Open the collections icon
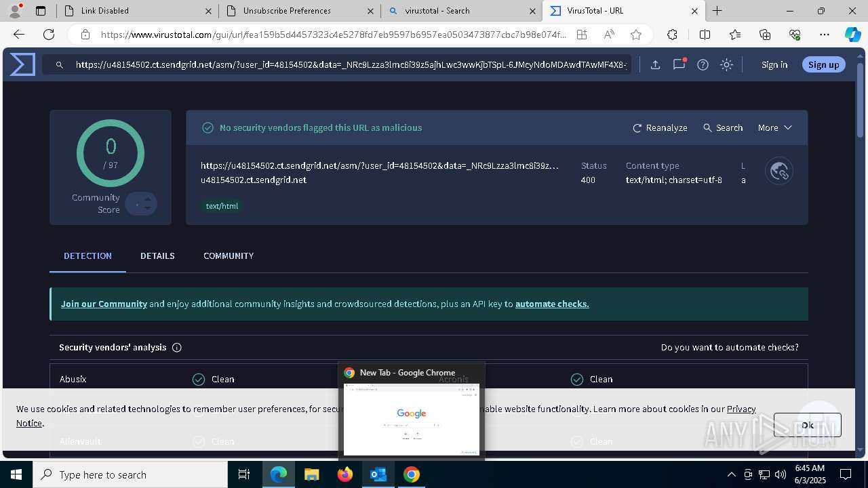 [x=765, y=35]
